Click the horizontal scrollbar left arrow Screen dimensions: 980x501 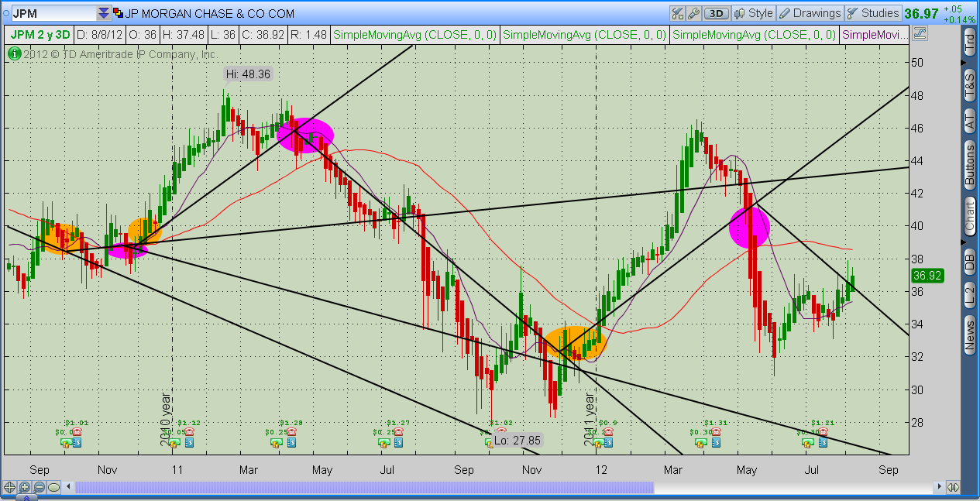68,486
